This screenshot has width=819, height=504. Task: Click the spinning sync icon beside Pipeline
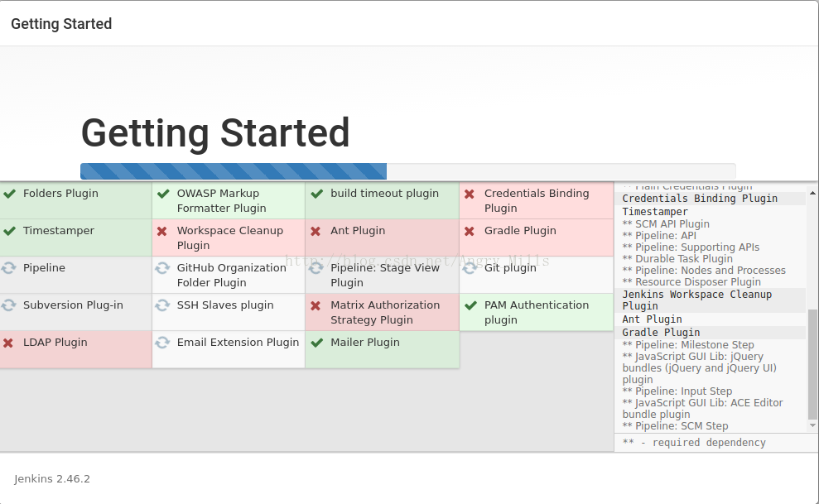(x=8, y=268)
